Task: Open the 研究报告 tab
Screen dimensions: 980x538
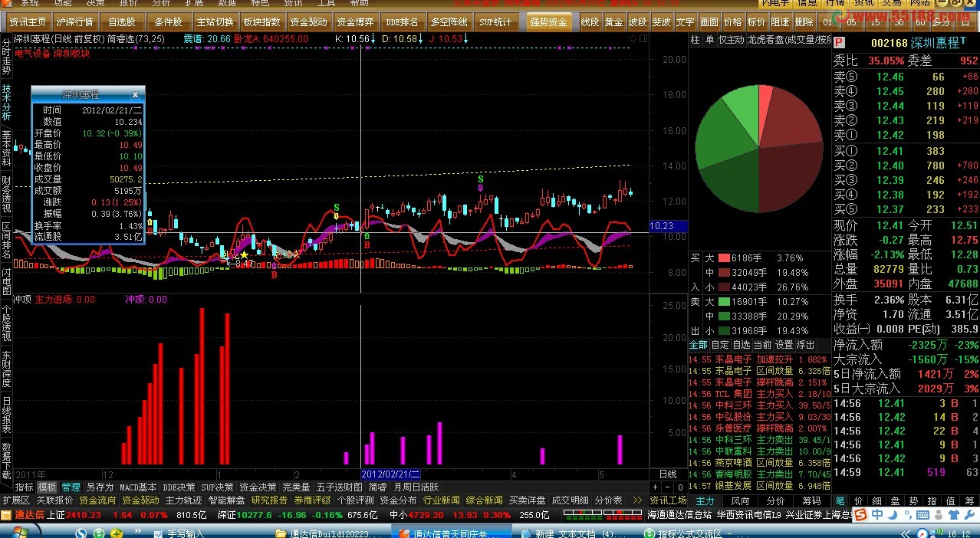Action: click(269, 500)
